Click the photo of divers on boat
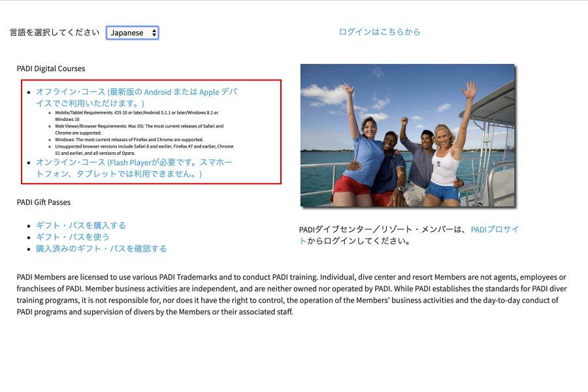Viewport: 588px width, 392px height. click(x=407, y=135)
